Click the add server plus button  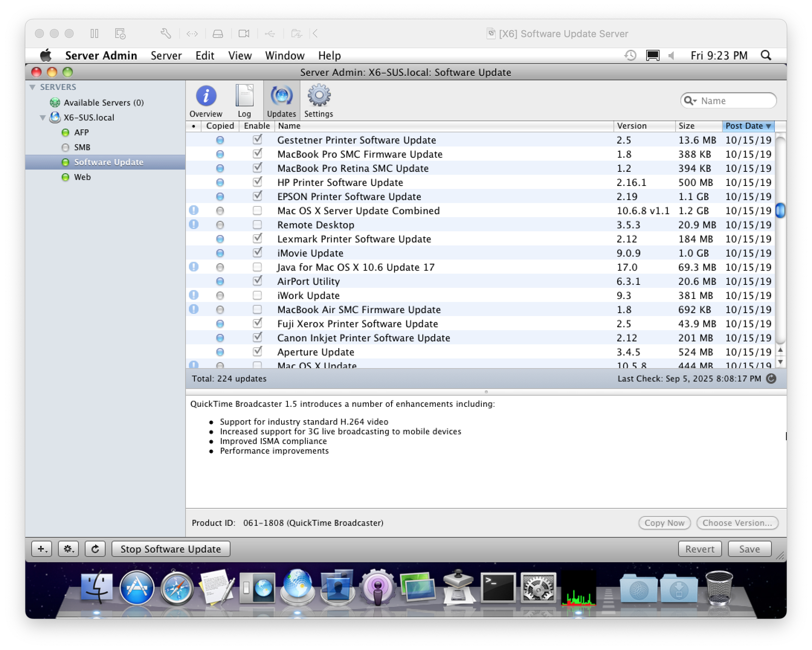click(x=42, y=549)
